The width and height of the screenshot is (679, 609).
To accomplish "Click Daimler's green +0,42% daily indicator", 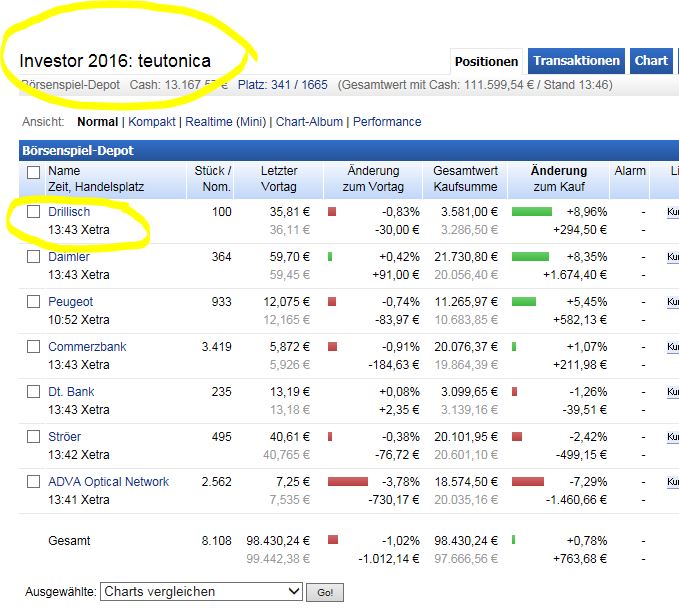I will click(x=330, y=256).
